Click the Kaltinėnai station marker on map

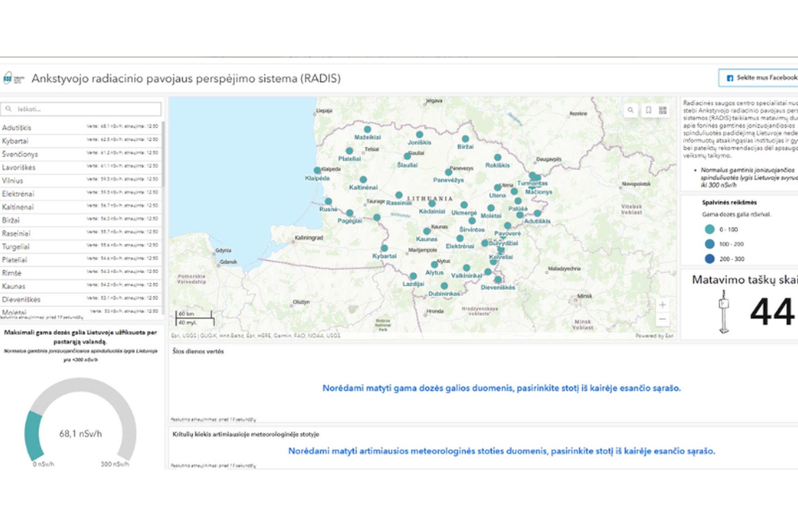[x=363, y=180]
